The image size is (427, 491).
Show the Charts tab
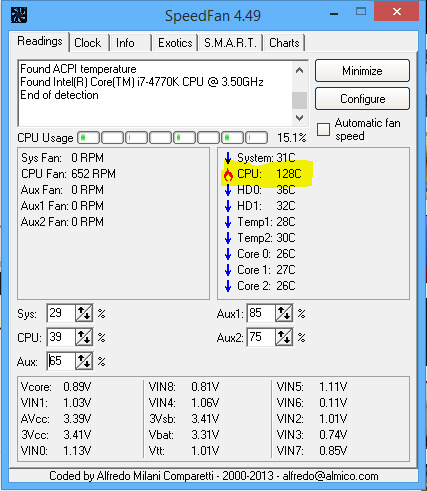[x=284, y=43]
